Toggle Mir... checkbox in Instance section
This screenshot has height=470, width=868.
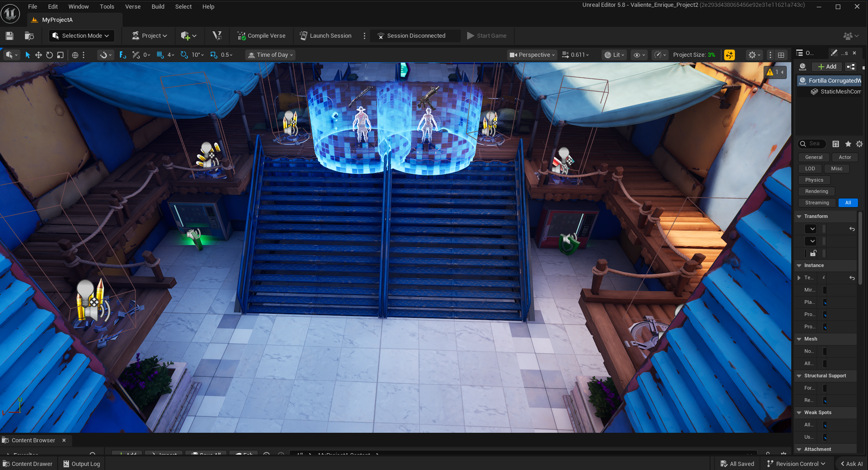pos(824,290)
